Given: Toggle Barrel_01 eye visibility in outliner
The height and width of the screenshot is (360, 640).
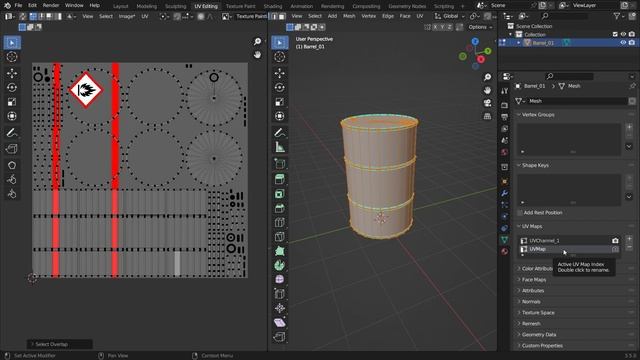Looking at the screenshot, I should [623, 42].
